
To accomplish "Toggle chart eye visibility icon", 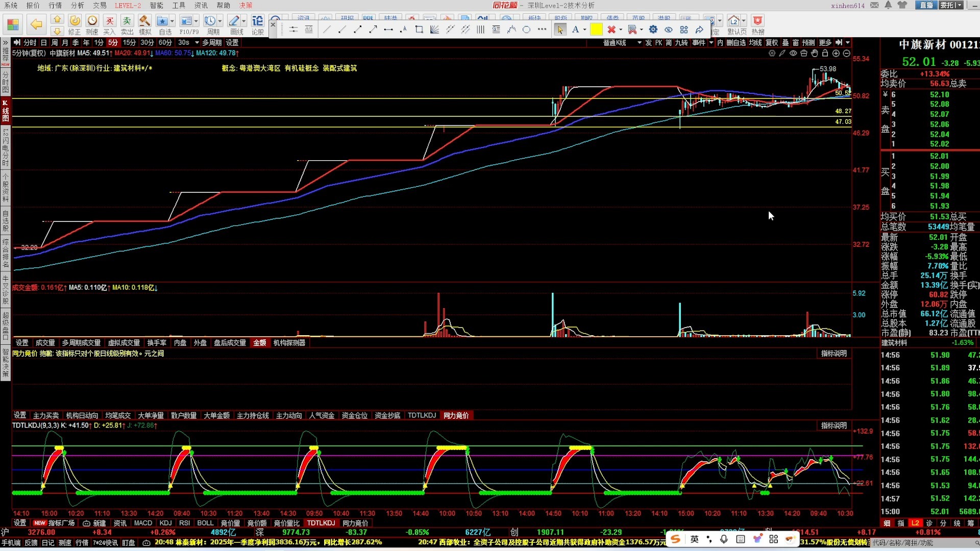I will point(793,53).
